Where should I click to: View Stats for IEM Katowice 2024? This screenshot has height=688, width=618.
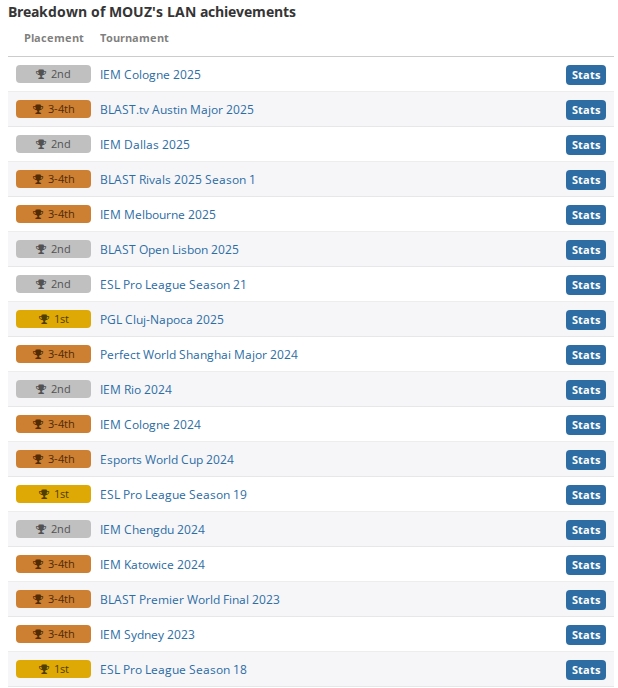(586, 565)
